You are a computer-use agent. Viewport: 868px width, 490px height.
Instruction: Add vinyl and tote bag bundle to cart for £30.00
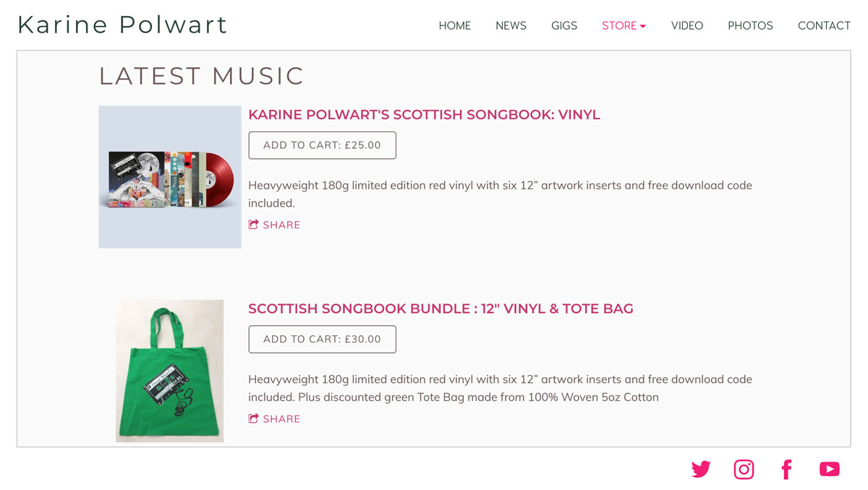(x=322, y=339)
